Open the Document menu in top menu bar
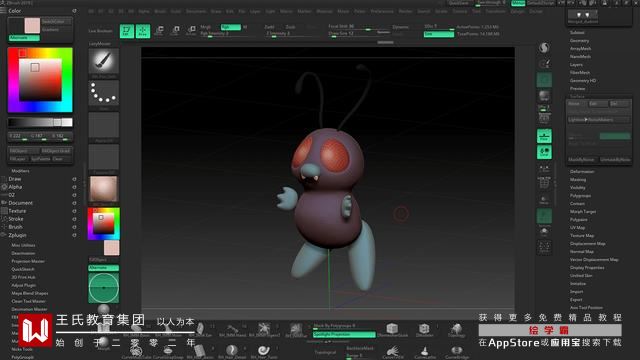The width and height of the screenshot is (640, 360). tap(196, 11)
